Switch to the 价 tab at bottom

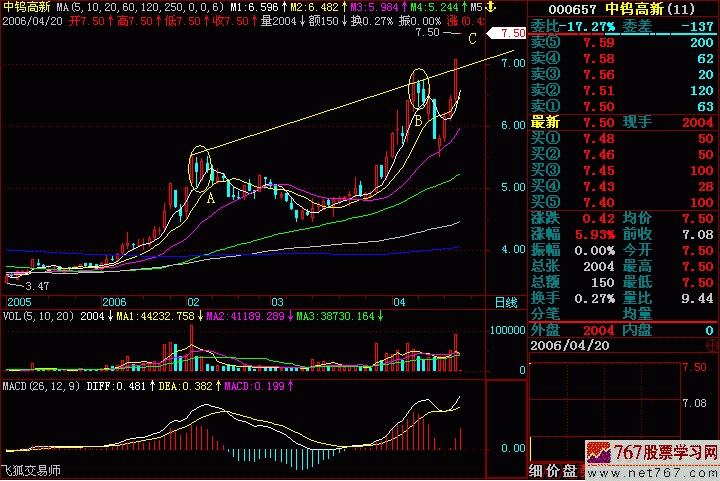click(552, 471)
